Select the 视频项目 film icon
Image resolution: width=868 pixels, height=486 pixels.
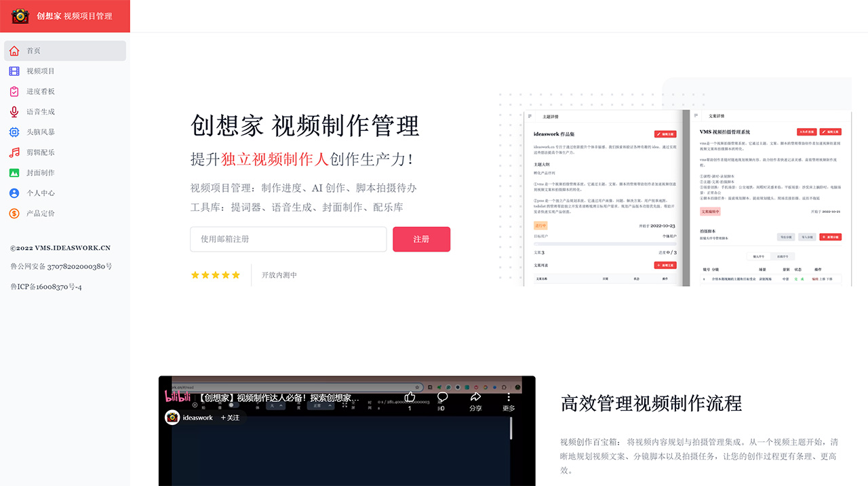point(14,70)
